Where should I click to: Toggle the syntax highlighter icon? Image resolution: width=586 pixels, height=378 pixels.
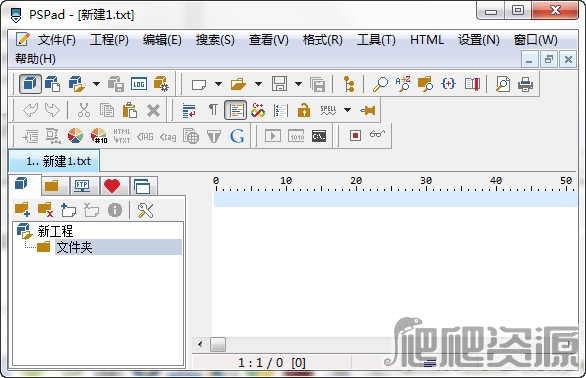click(236, 110)
